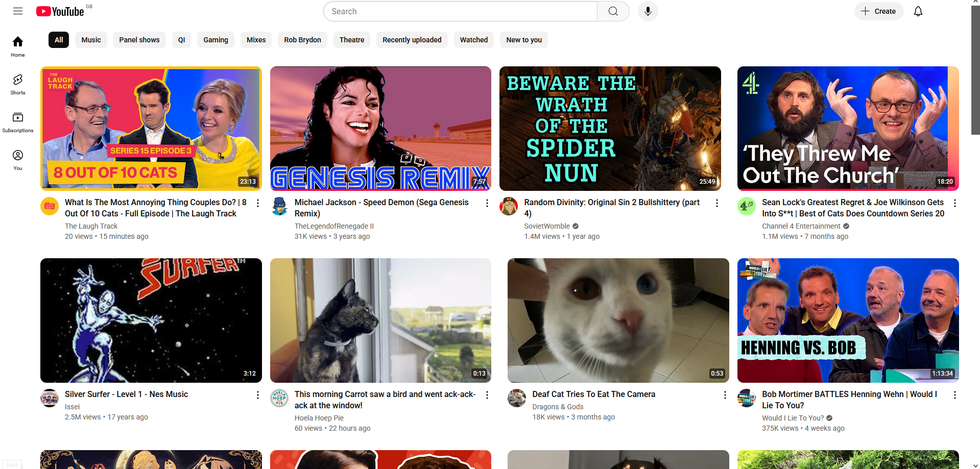Go to Home in sidebar
The height and width of the screenshot is (469, 980).
coord(18,46)
